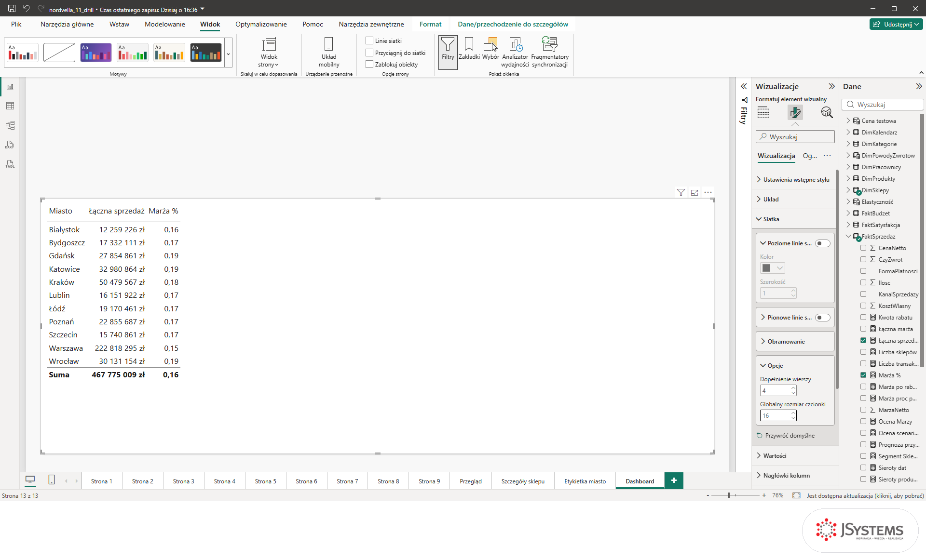Open Report view in left sidebar

point(10,87)
